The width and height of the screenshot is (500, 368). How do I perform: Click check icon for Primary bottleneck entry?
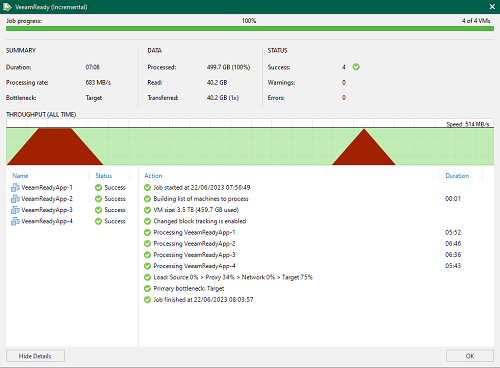(x=147, y=289)
